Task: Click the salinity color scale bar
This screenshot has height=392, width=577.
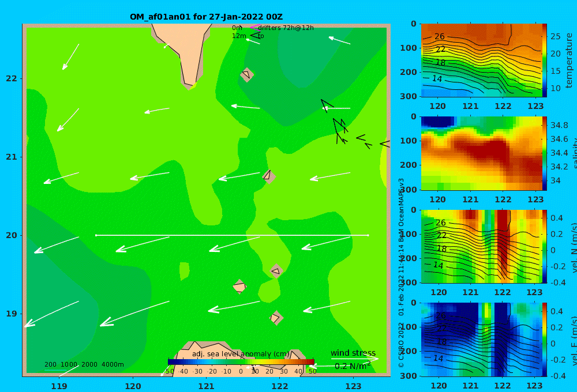Action: (545, 153)
